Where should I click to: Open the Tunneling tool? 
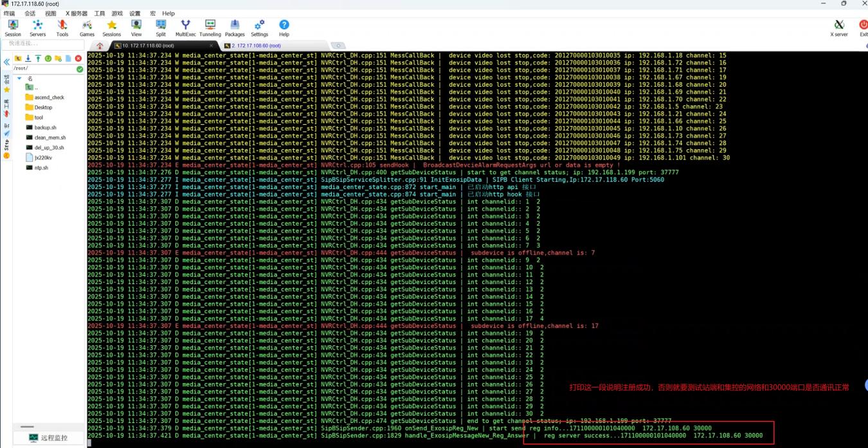coord(210,28)
